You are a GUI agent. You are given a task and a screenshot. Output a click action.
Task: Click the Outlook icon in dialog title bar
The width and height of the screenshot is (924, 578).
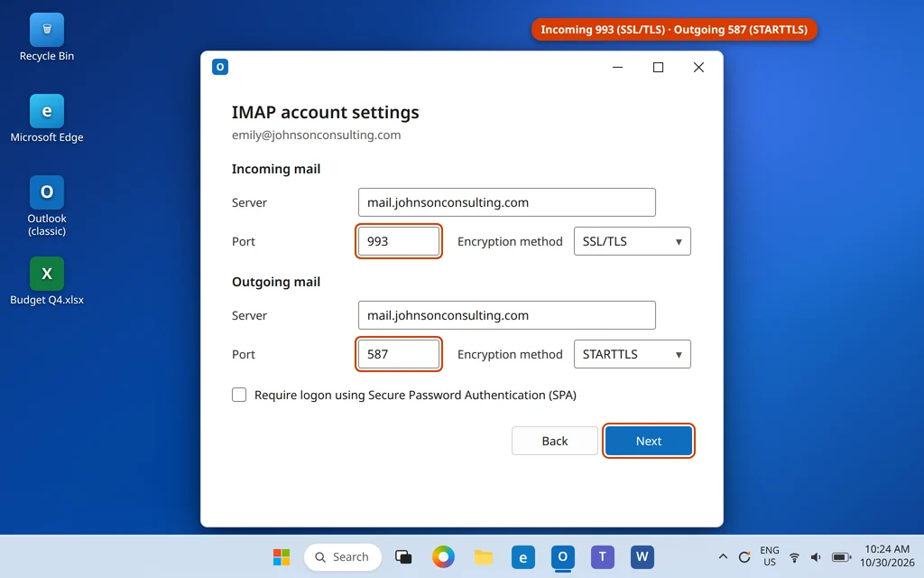pos(220,67)
